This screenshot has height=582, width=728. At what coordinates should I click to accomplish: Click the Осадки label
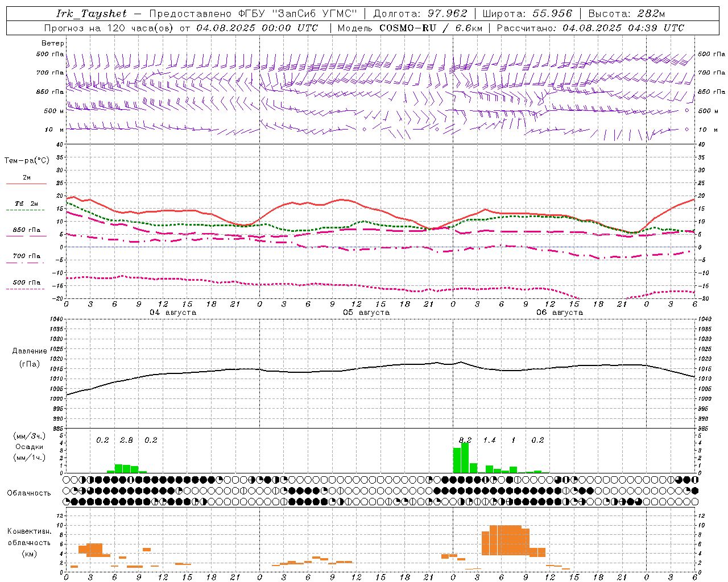pyautogui.click(x=30, y=447)
